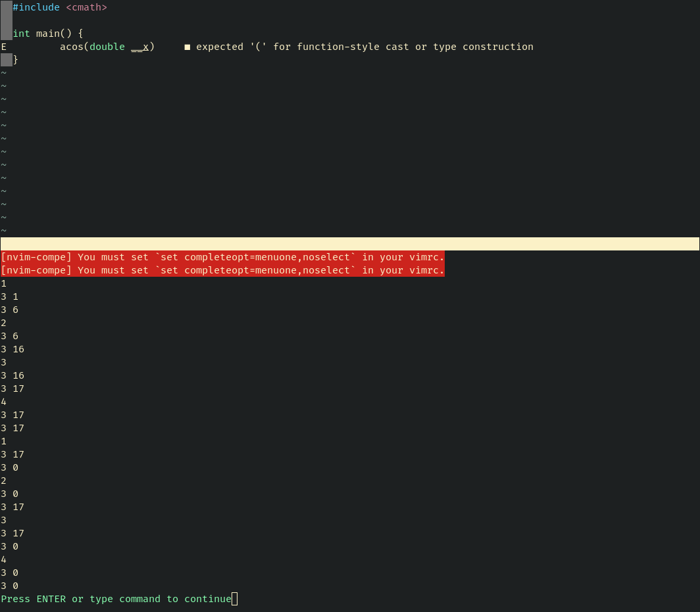
Task: Select the #include directive keyword
Action: click(x=35, y=7)
